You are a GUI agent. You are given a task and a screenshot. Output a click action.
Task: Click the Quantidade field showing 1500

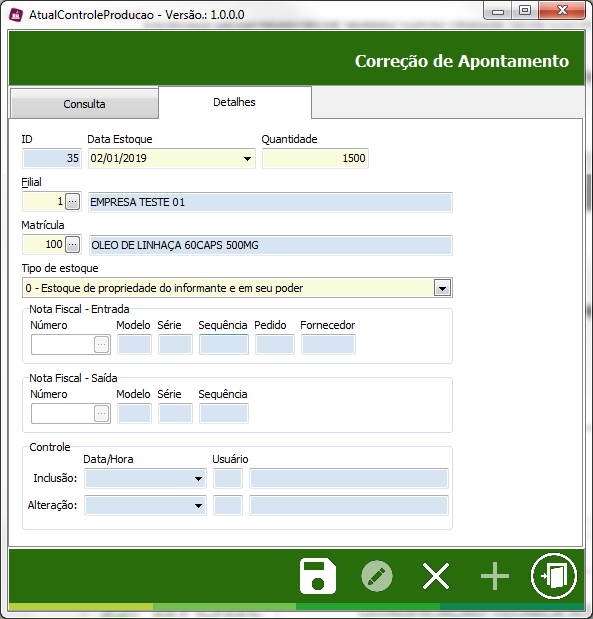[315, 158]
